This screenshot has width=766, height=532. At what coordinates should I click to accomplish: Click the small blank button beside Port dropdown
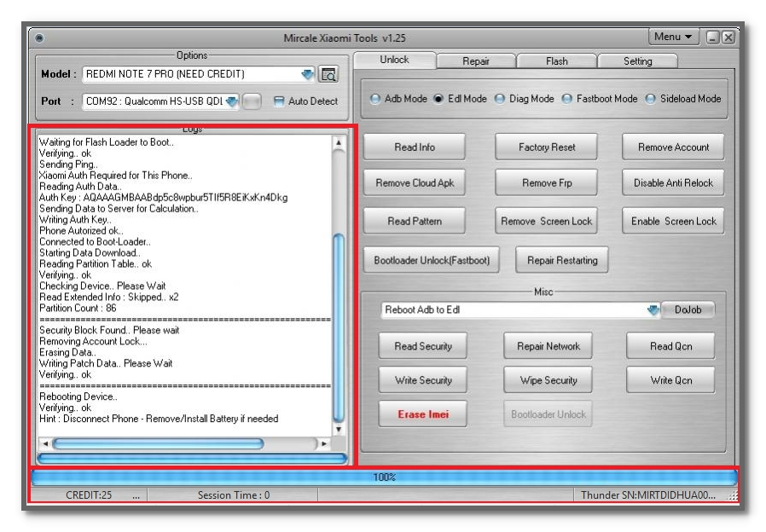252,101
